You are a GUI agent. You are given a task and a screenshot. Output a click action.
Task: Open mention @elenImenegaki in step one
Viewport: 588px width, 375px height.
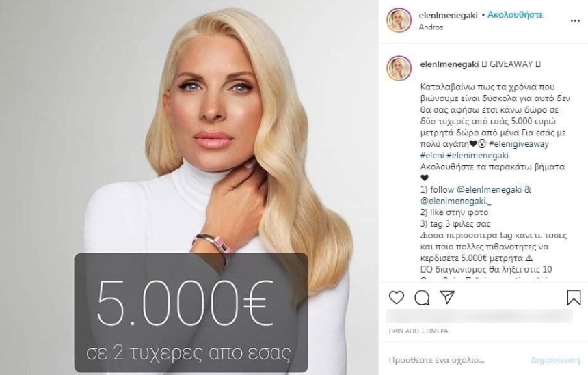pyautogui.click(x=489, y=190)
